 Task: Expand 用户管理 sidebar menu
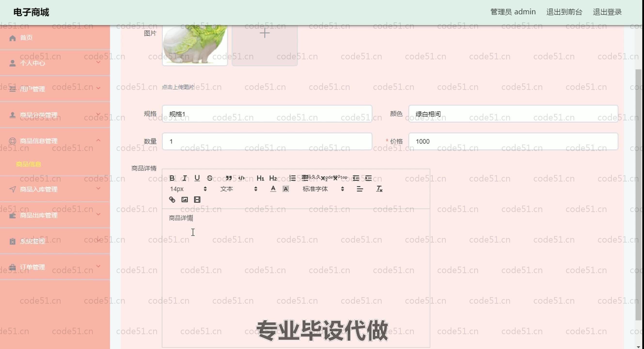[55, 89]
